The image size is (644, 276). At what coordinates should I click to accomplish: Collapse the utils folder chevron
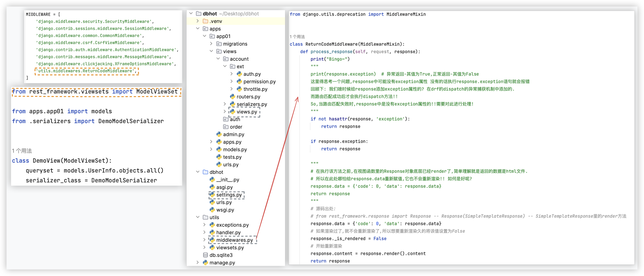198,217
